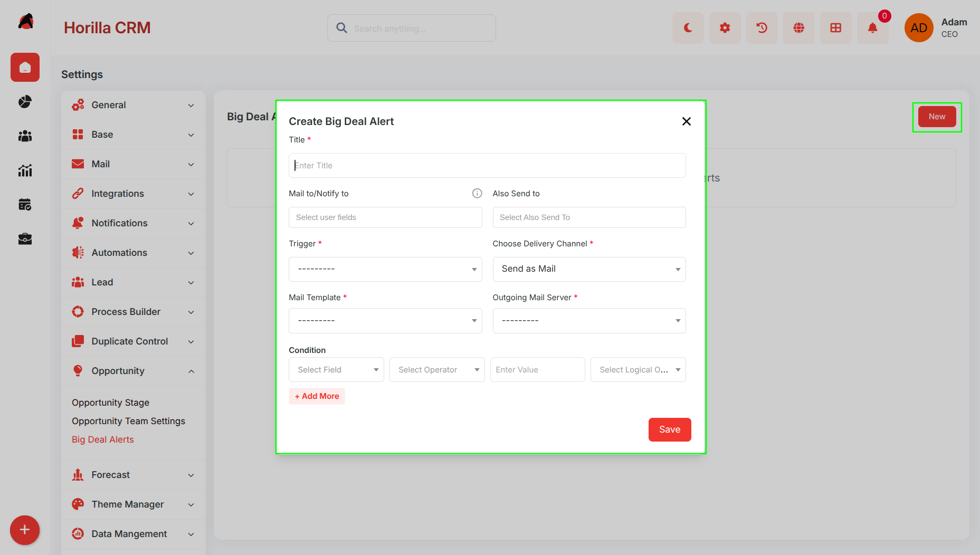This screenshot has width=980, height=555.
Task: Open the home icon in sidebar
Action: 25,67
